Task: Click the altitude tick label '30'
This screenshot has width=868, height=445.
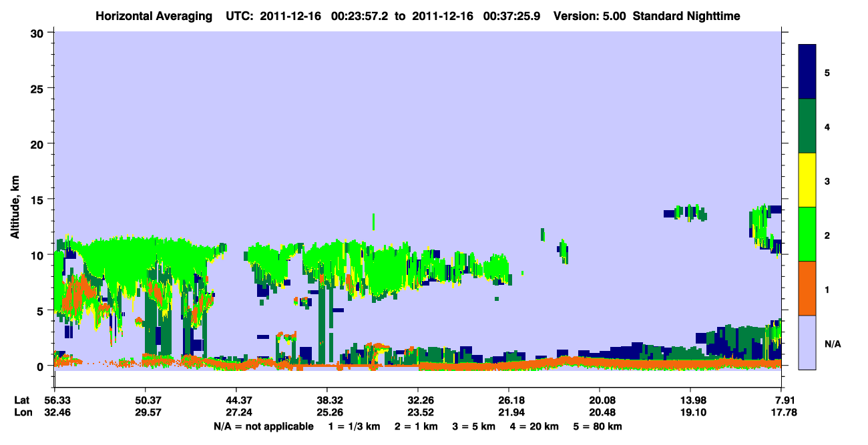Action: [39, 33]
